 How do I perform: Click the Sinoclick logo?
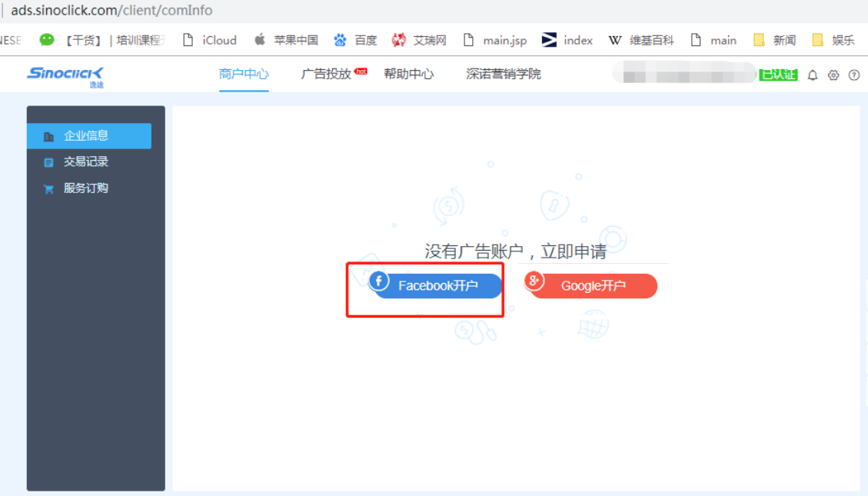click(65, 76)
